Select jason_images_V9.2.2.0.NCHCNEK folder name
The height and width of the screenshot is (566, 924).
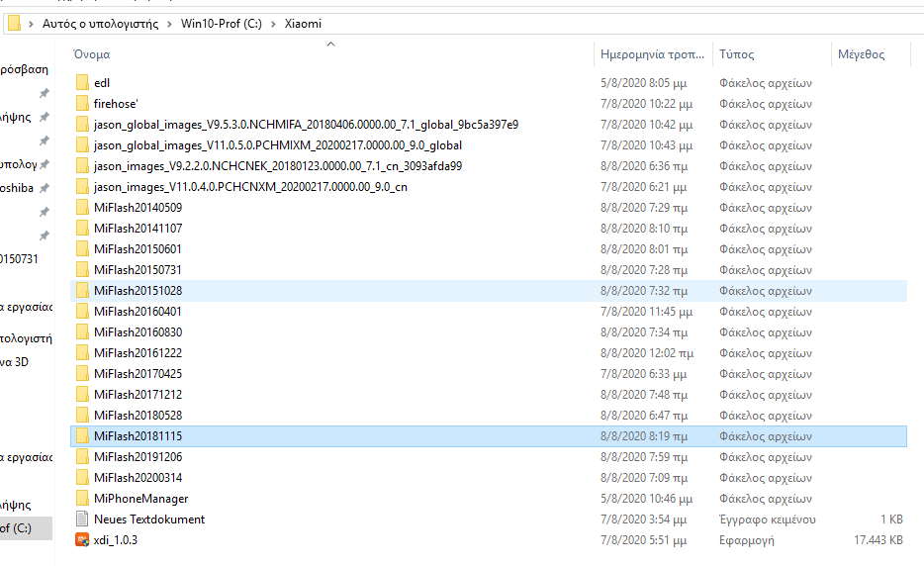click(x=278, y=166)
